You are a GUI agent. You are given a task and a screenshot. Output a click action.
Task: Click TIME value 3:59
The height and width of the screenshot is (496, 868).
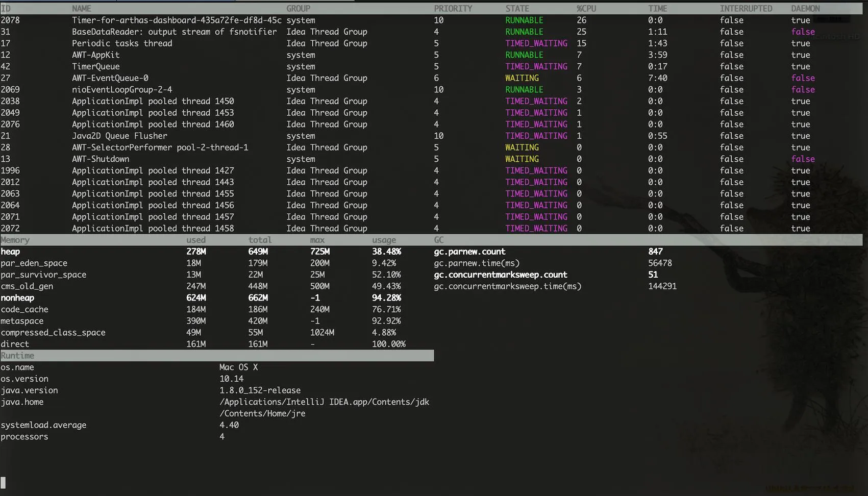pyautogui.click(x=658, y=55)
